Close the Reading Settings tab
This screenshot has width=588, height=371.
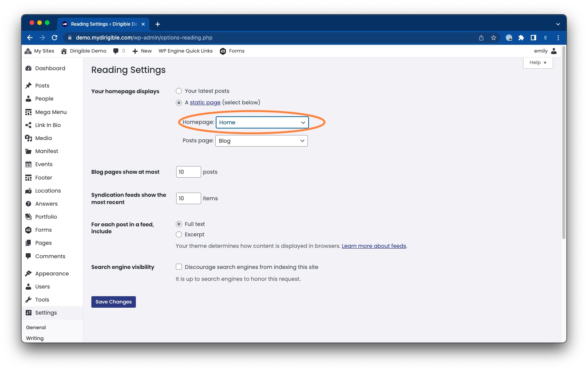pos(143,24)
